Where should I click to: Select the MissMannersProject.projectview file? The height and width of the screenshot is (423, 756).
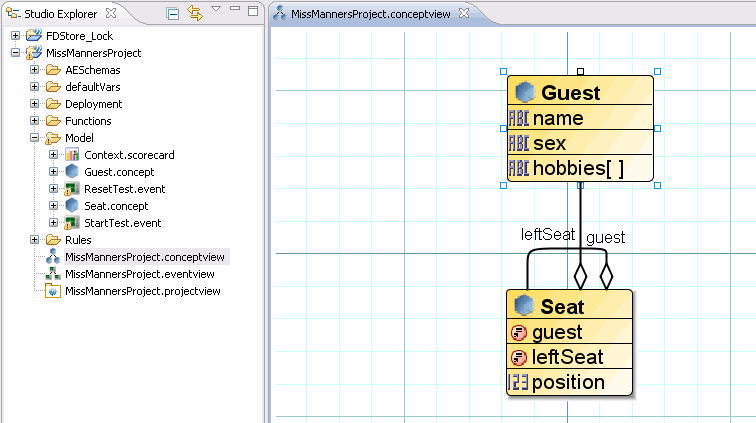point(143,291)
